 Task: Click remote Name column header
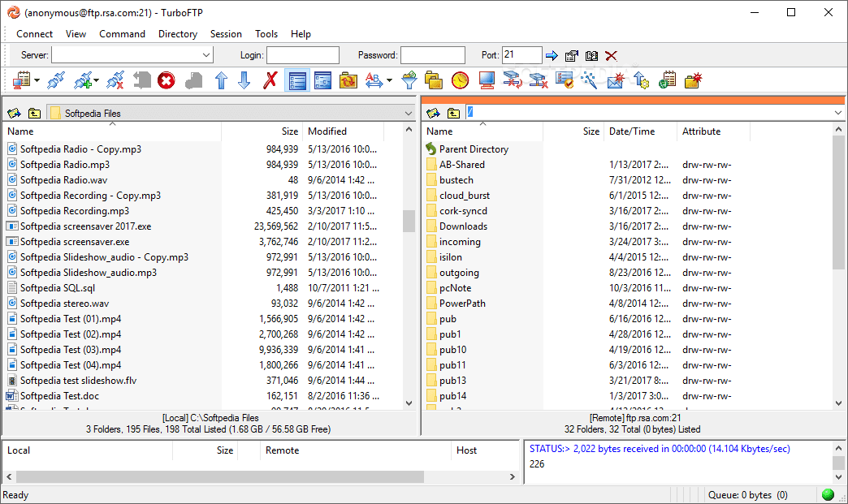coord(483,131)
